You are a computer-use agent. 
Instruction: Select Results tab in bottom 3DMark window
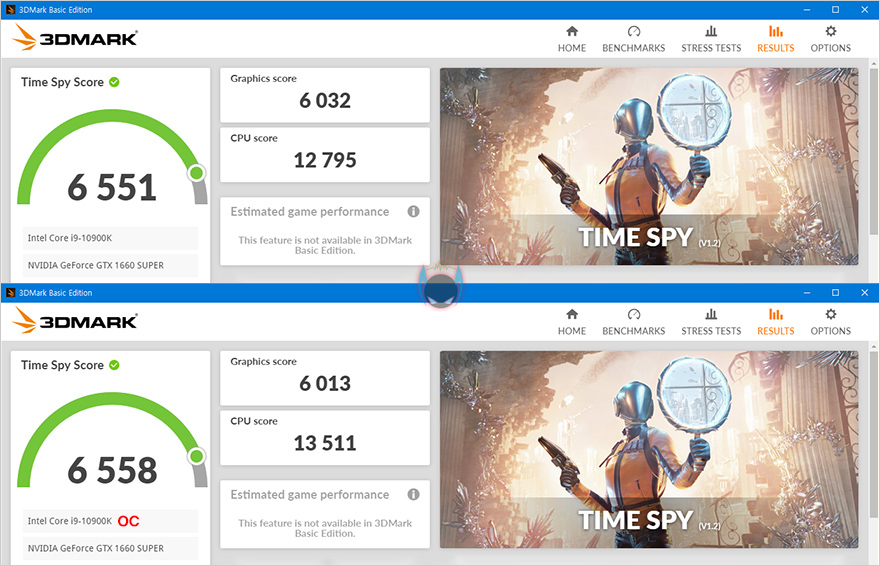coord(776,322)
